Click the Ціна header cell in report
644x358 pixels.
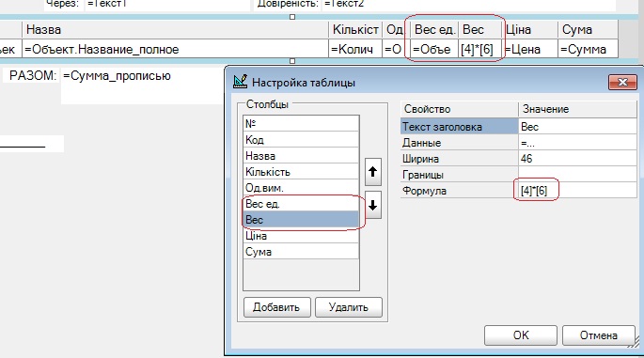[x=530, y=29]
